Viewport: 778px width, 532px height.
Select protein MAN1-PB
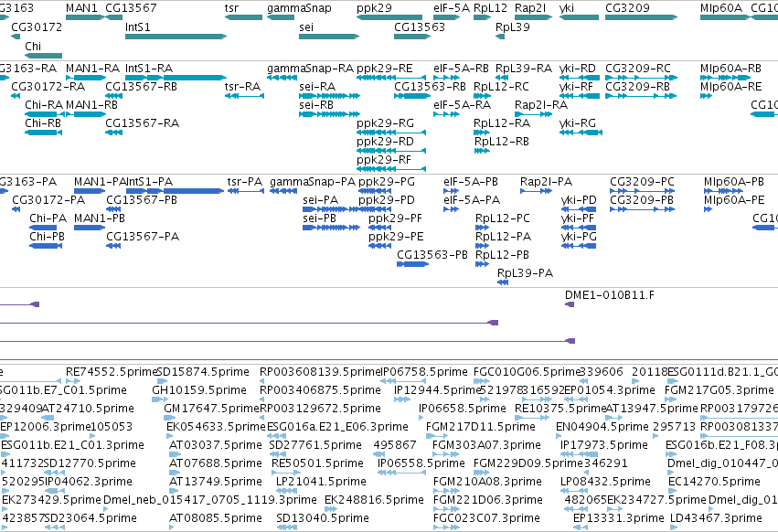point(90,228)
